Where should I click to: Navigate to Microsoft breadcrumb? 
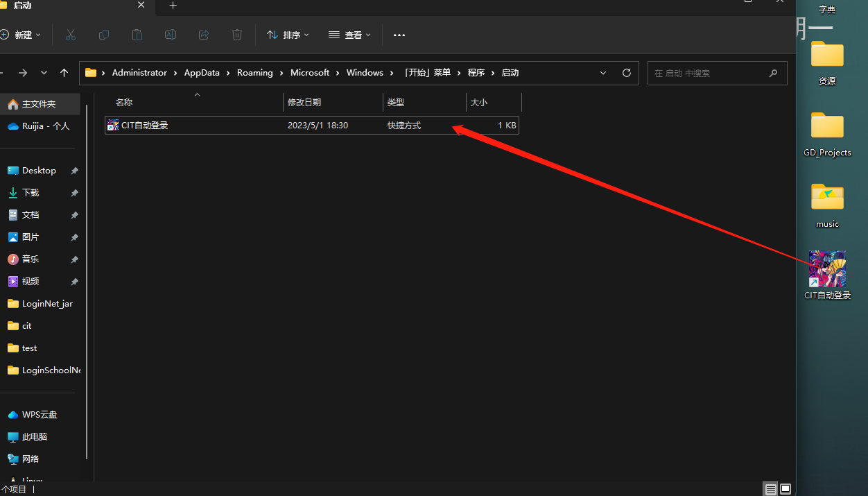click(x=310, y=73)
